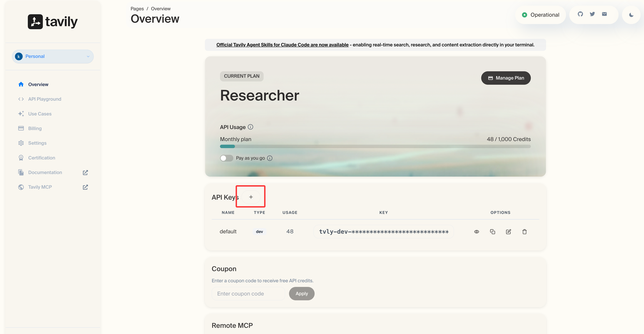
Task: Add a new API key with plus
Action: [x=251, y=197]
